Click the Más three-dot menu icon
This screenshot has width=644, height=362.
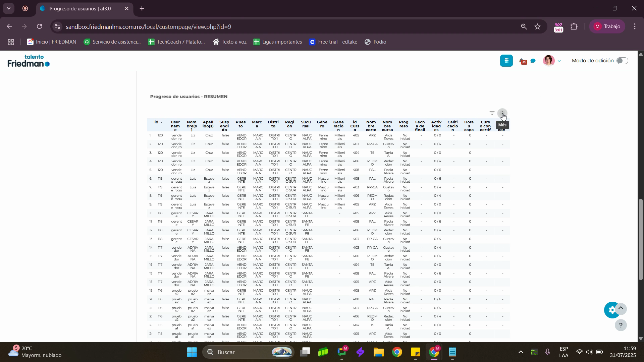point(502,113)
